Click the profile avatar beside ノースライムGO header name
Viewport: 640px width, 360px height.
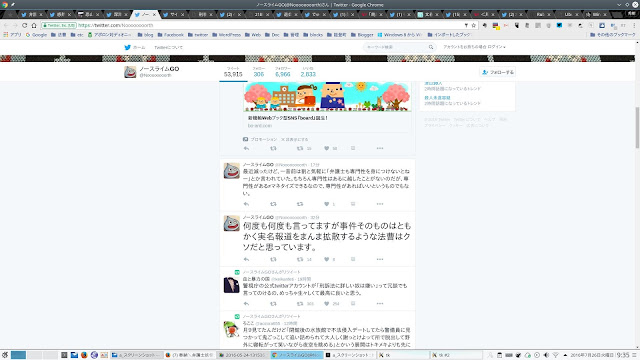coord(130,72)
